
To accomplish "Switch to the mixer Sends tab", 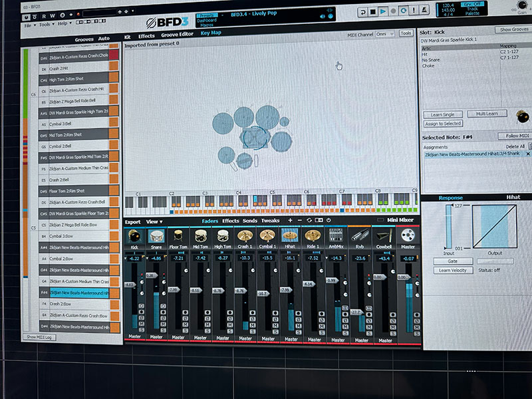I will tap(250, 221).
